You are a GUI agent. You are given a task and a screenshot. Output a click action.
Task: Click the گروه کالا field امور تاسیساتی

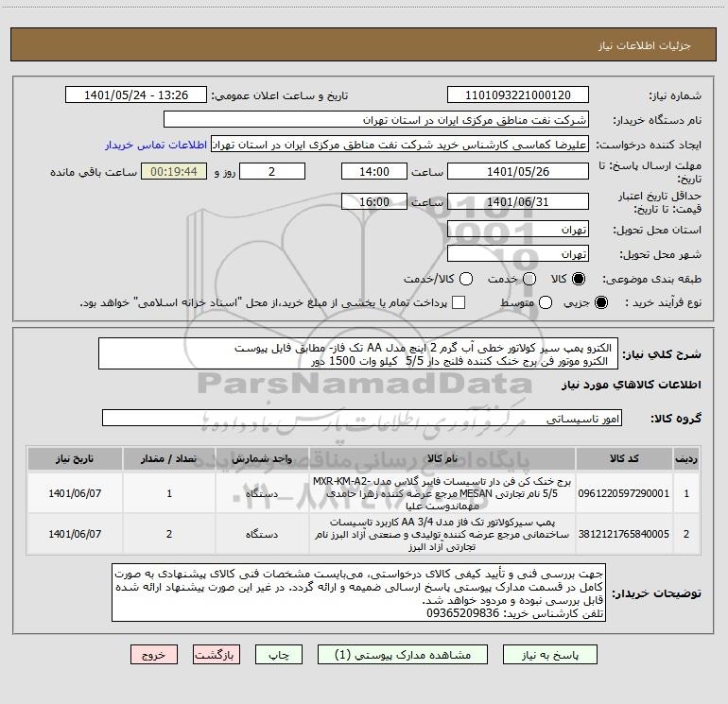tap(362, 418)
